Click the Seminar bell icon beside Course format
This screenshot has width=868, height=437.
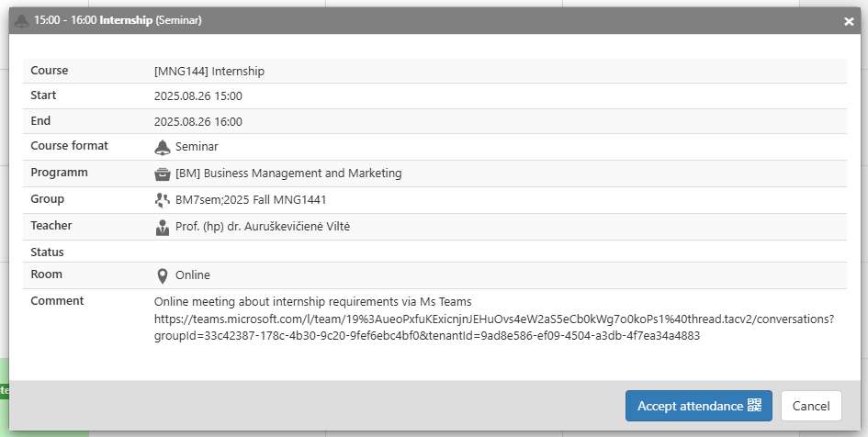(163, 147)
